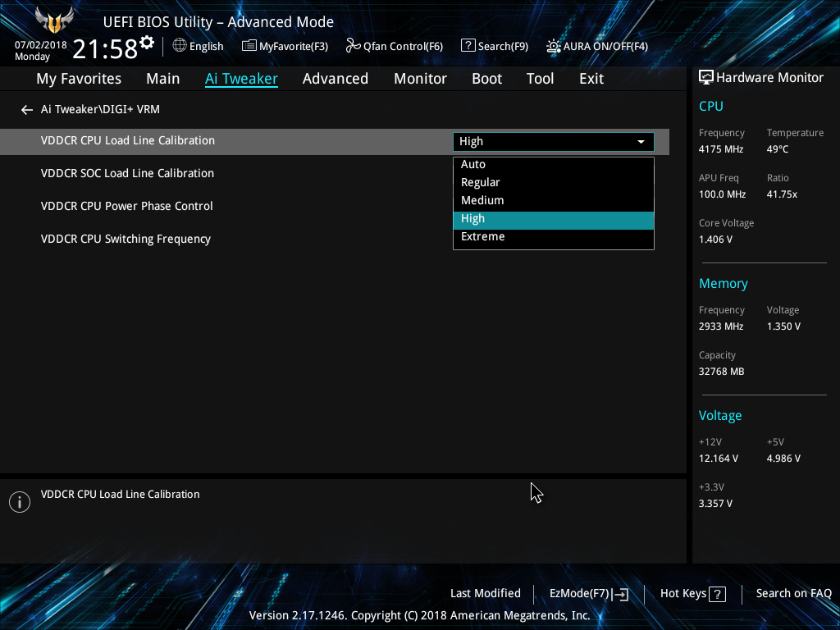The image size is (840, 630).
Task: Click the English language button
Action: [x=199, y=46]
